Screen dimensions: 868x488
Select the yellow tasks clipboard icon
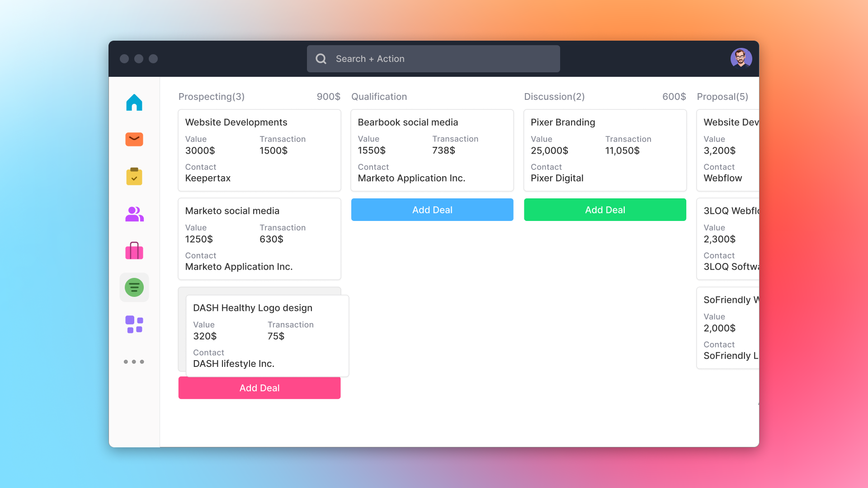click(x=134, y=176)
